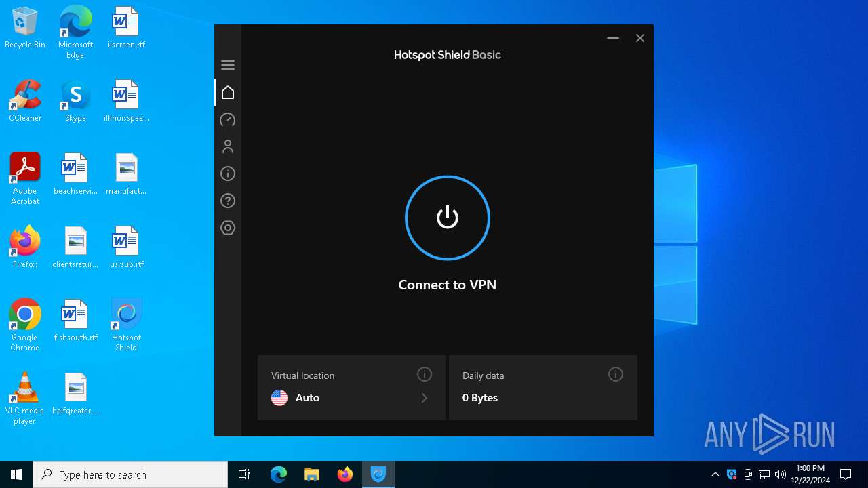The image size is (868, 488).
Task: Open the Help question mark icon
Action: 228,201
